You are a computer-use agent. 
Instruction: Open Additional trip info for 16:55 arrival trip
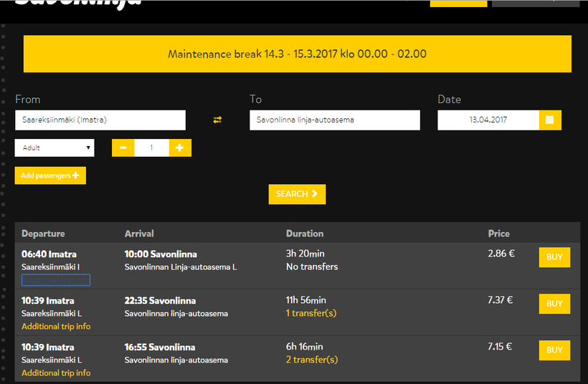click(x=56, y=373)
